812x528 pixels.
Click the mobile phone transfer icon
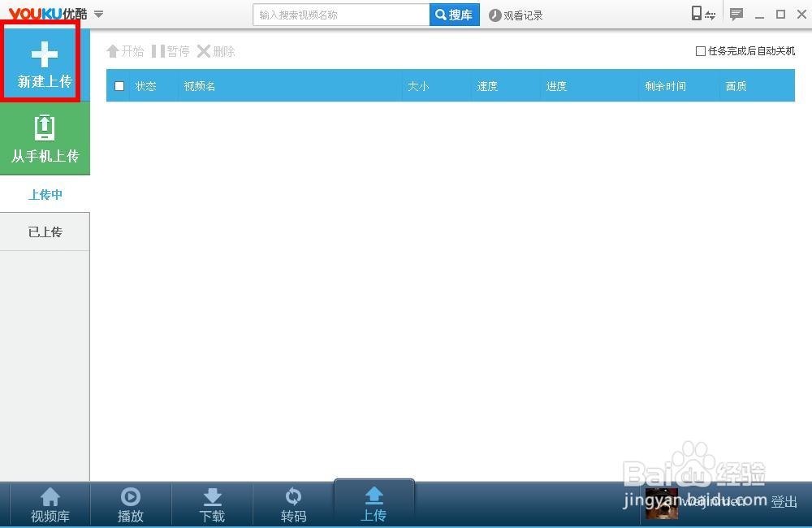(x=703, y=14)
